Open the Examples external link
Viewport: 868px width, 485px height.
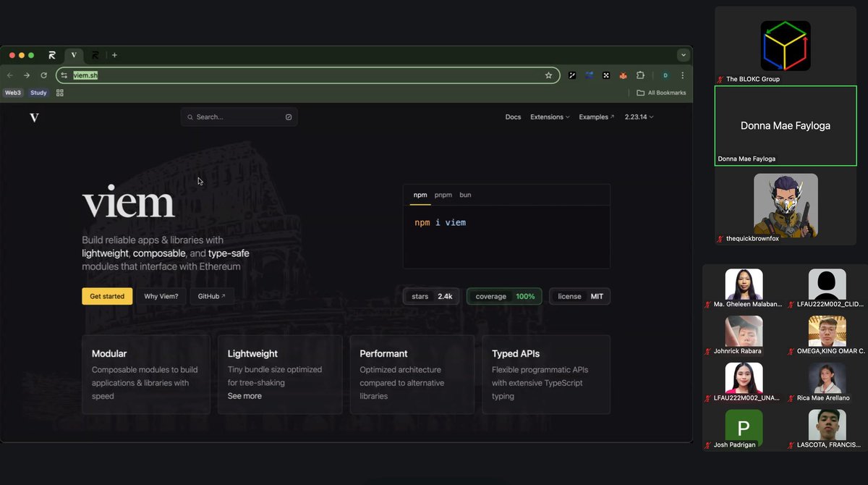pos(597,117)
